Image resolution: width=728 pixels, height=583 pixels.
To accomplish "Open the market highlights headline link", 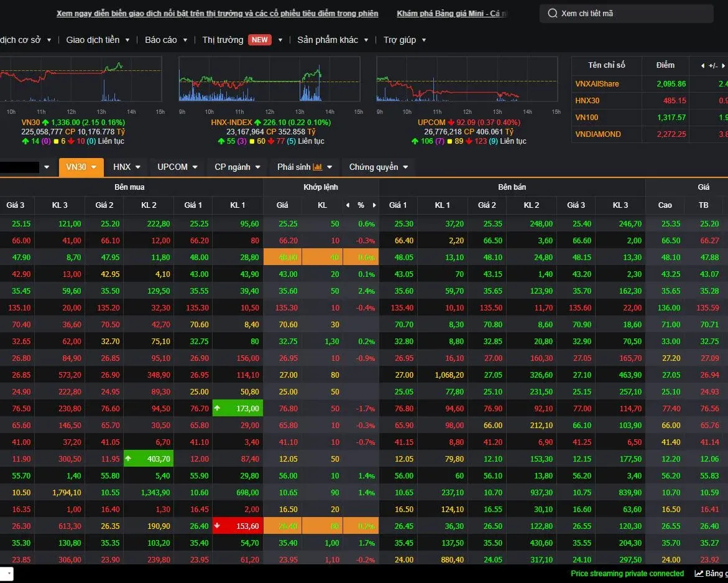I will (x=218, y=14).
